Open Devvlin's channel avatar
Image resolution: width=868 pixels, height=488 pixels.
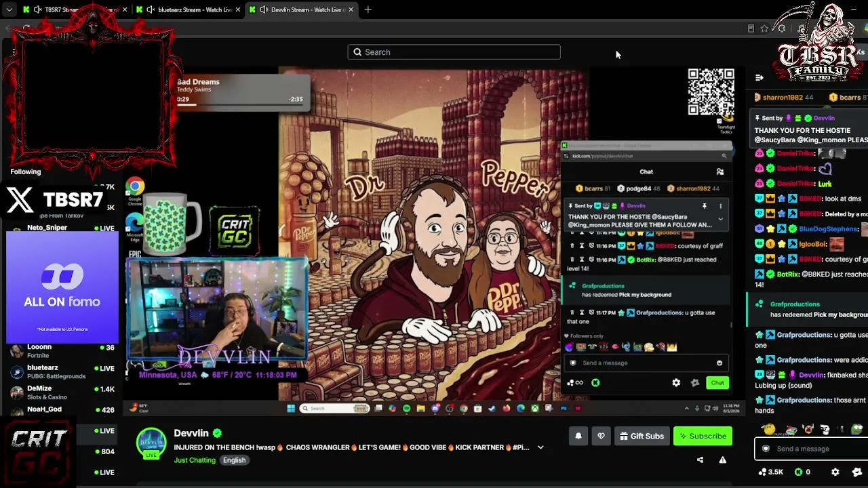coord(151,443)
